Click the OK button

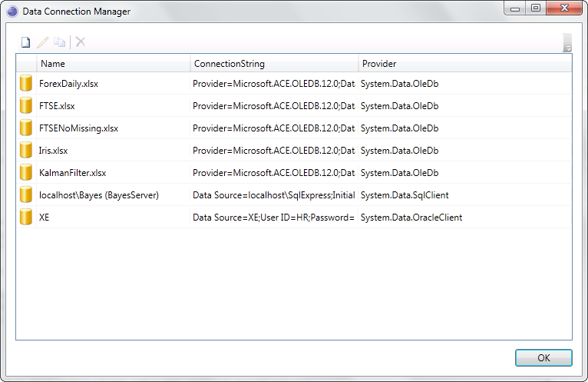click(543, 357)
